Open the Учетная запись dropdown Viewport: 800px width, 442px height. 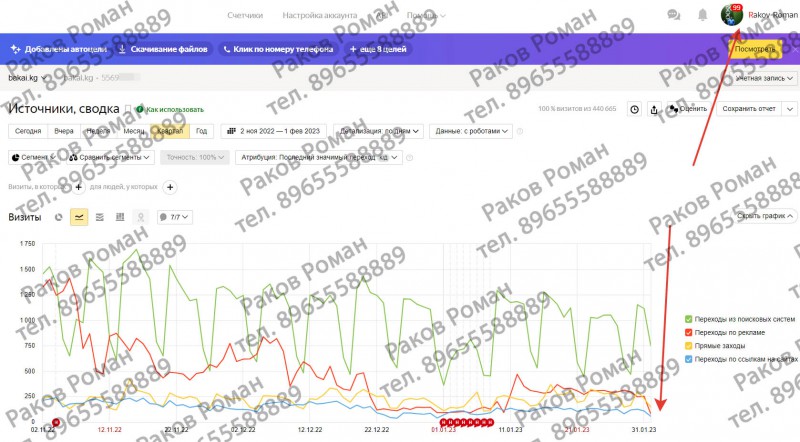[764, 78]
